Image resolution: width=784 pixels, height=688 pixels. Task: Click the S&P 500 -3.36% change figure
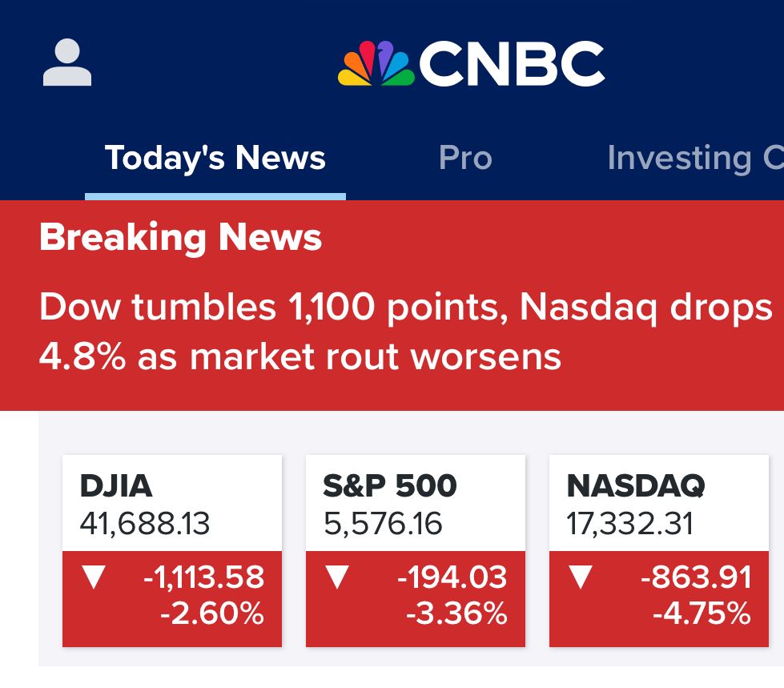click(x=456, y=614)
